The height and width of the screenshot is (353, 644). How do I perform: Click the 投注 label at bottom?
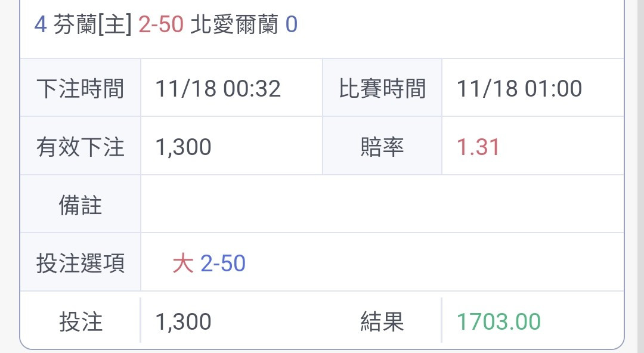tap(80, 321)
